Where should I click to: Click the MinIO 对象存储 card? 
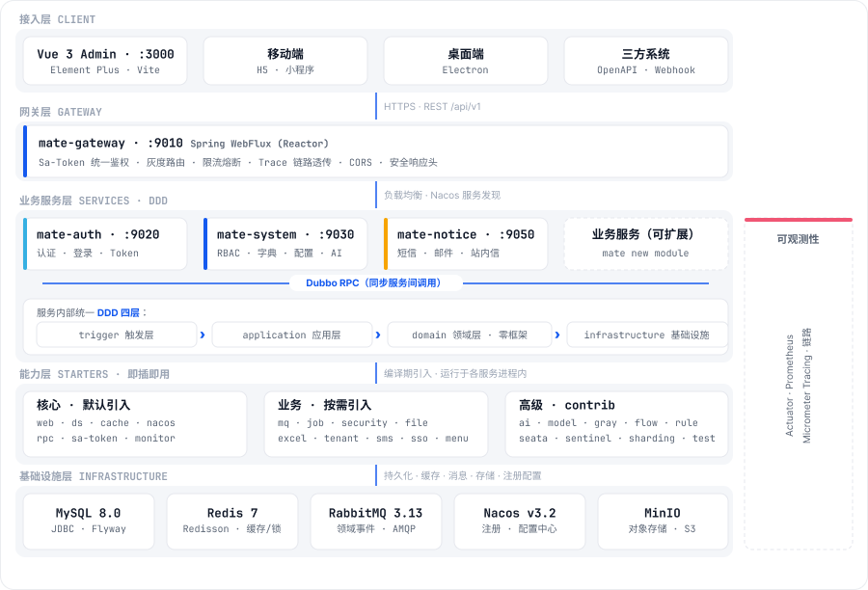click(663, 522)
